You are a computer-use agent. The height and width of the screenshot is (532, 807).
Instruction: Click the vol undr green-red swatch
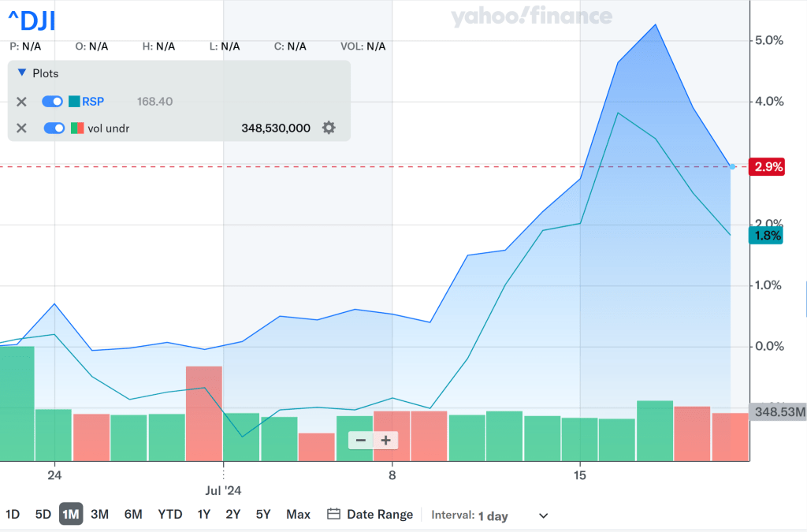click(x=76, y=128)
